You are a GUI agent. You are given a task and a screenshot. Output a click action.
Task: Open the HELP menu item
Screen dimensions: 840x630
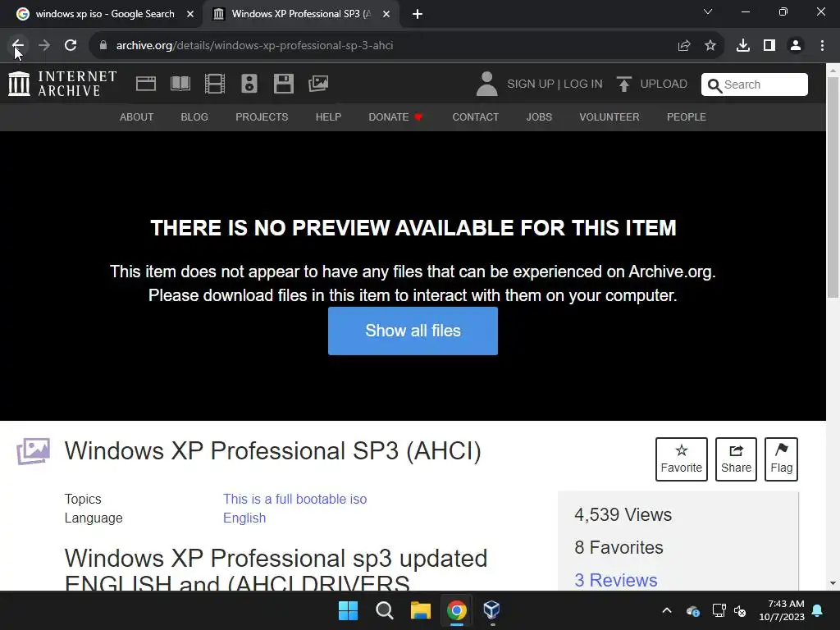pos(328,116)
